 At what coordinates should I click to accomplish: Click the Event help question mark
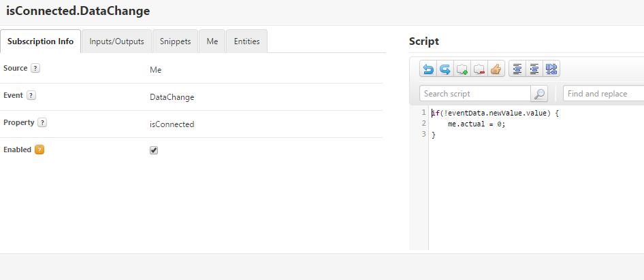(x=31, y=95)
